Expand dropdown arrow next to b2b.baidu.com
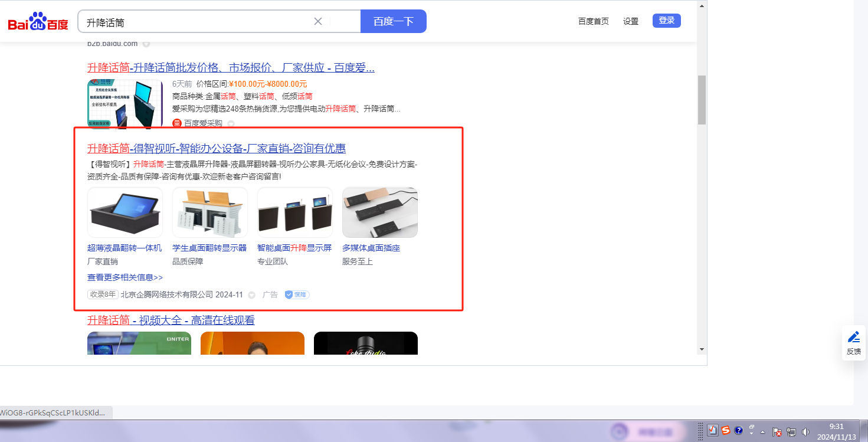Viewport: 868px width, 442px height. click(146, 44)
